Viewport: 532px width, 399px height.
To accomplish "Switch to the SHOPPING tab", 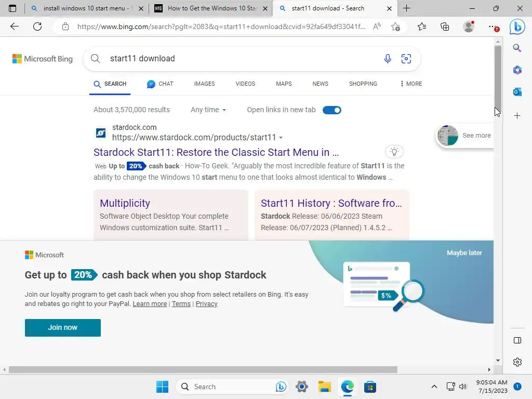I will click(363, 84).
